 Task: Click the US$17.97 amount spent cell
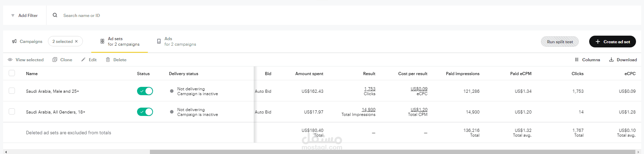point(314,112)
